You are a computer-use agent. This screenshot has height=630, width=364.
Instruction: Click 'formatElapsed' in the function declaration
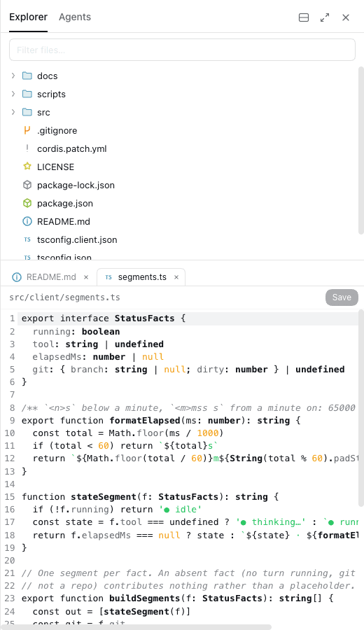pyautogui.click(x=145, y=420)
